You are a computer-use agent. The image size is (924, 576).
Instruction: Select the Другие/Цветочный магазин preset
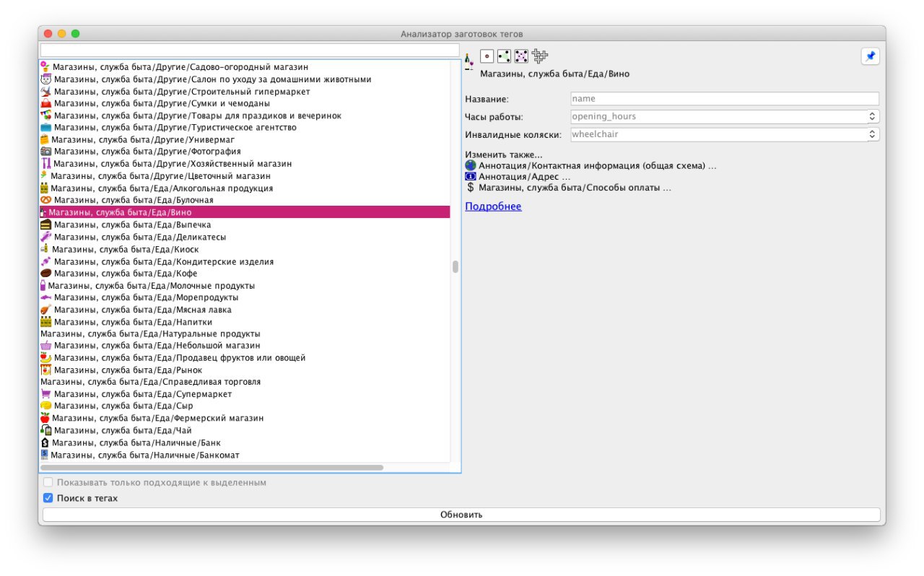click(160, 175)
